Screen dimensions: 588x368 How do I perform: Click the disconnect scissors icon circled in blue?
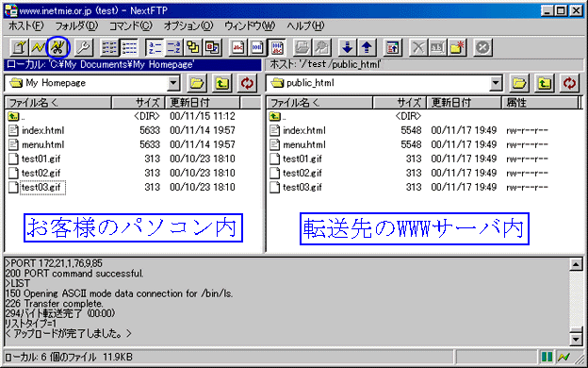tap(57, 48)
